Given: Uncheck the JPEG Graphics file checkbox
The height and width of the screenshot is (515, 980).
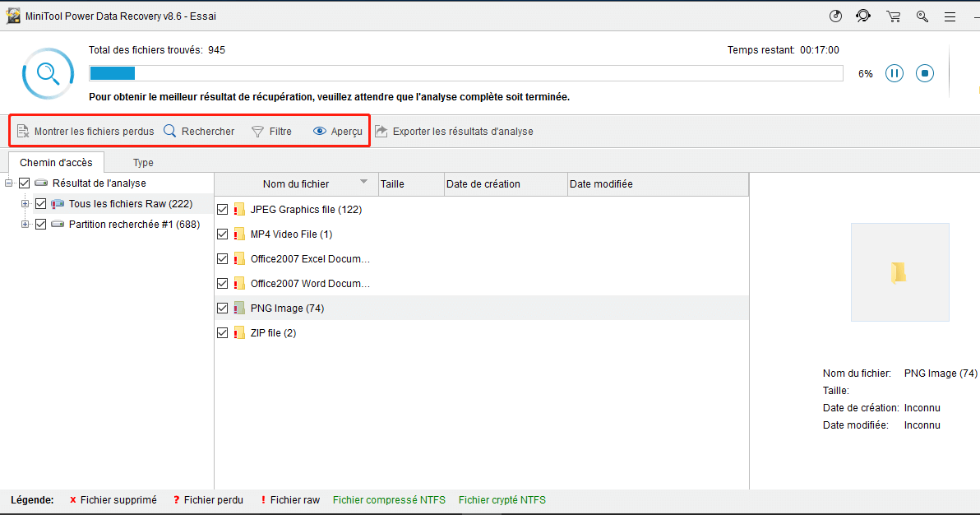Looking at the screenshot, I should pos(222,210).
